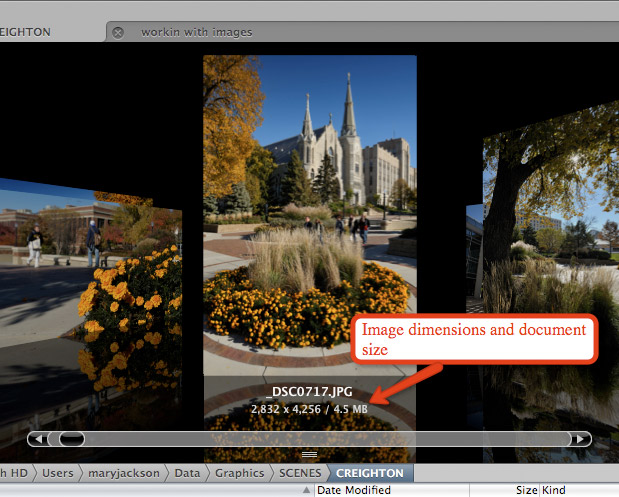Close the 'workin with images' tab
Screen dimensions: 619x497
118,32
